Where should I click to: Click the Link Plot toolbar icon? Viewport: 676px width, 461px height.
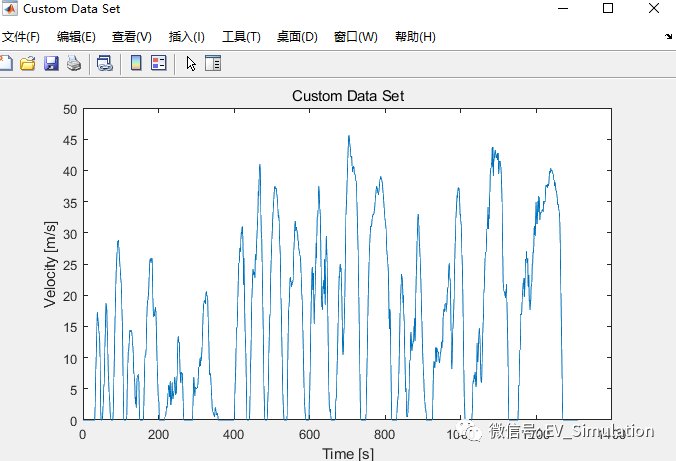104,64
